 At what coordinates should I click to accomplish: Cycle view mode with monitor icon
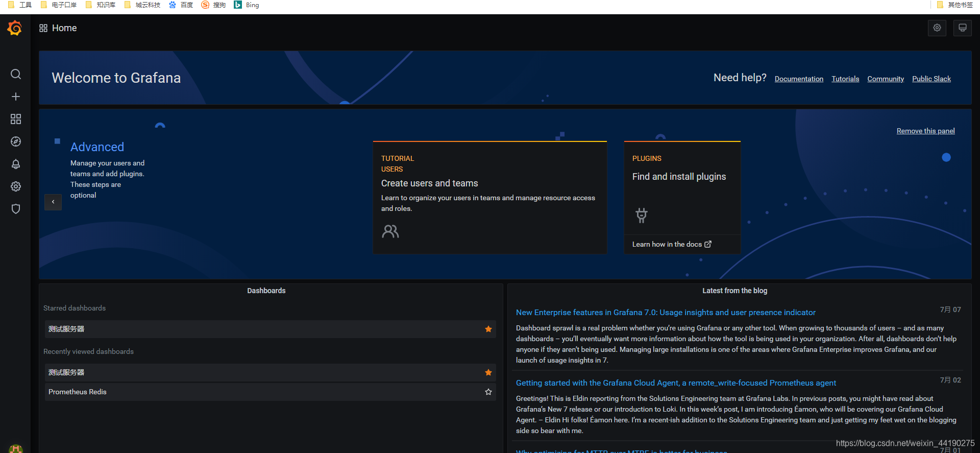point(963,28)
